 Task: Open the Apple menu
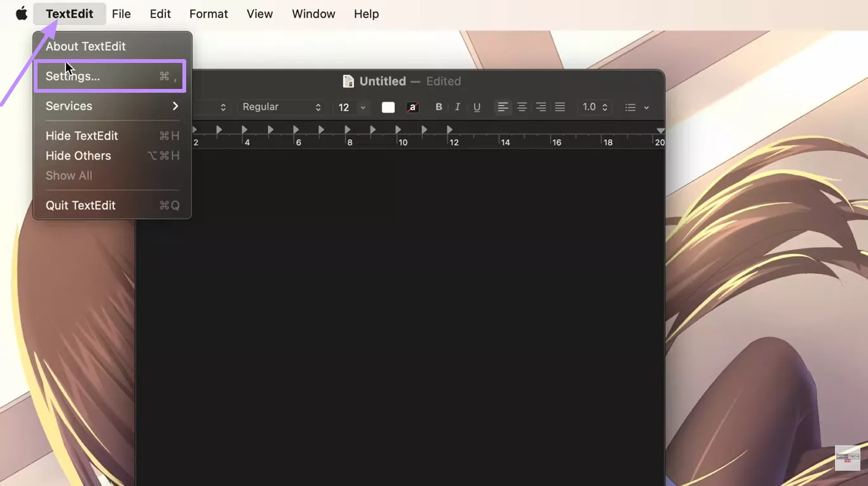tap(21, 13)
